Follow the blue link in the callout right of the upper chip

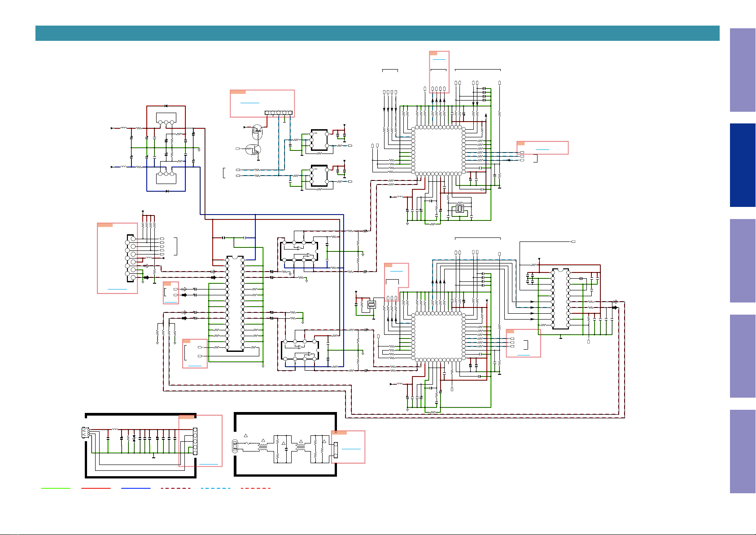542,149
